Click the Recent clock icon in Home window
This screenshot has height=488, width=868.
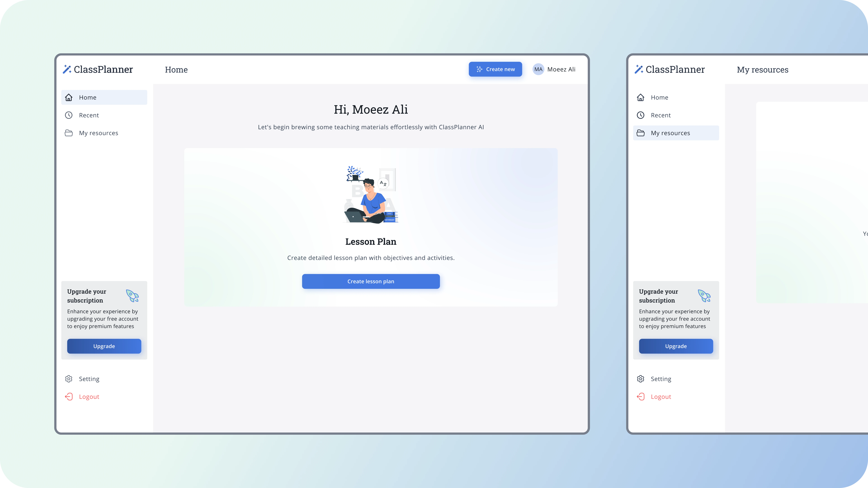69,115
